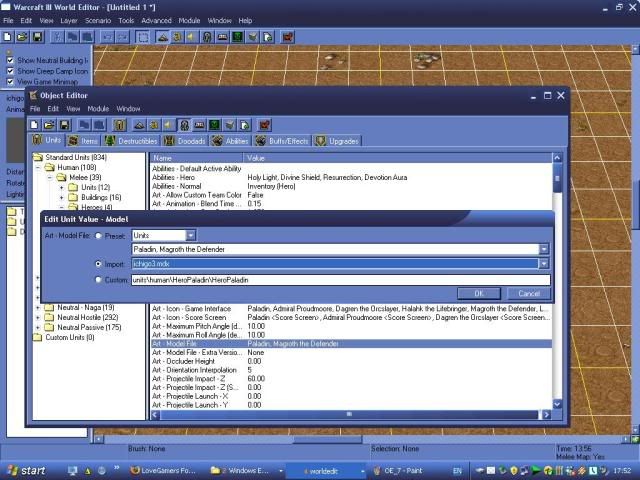Open Sound Editor from Object Editor toolbar
This screenshot has height=480, width=640.
[169, 125]
